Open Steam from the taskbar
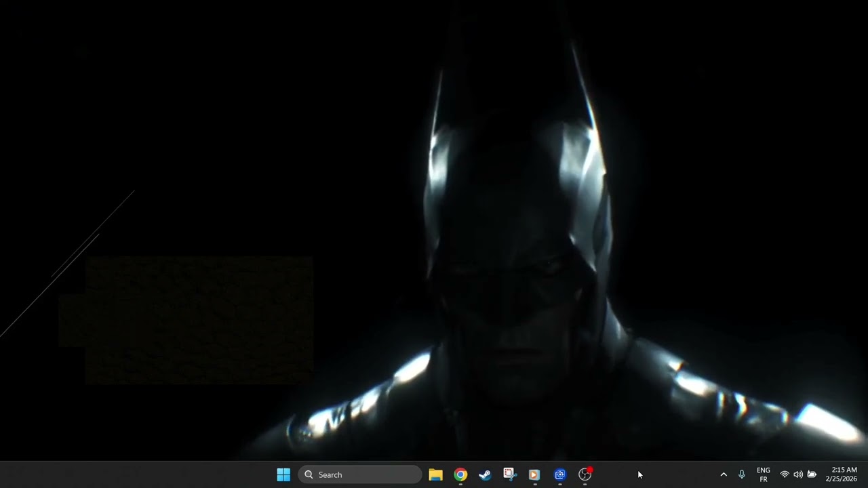This screenshot has height=488, width=868. (x=485, y=474)
